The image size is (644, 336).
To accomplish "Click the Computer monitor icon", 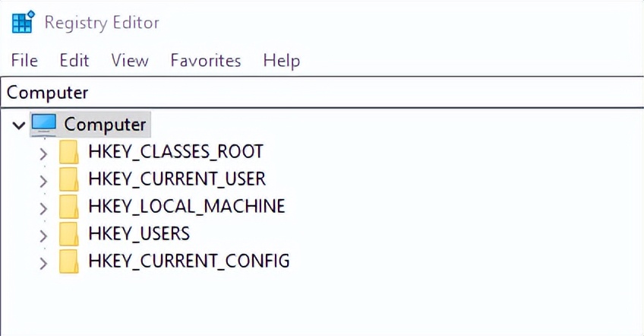I will click(x=44, y=124).
